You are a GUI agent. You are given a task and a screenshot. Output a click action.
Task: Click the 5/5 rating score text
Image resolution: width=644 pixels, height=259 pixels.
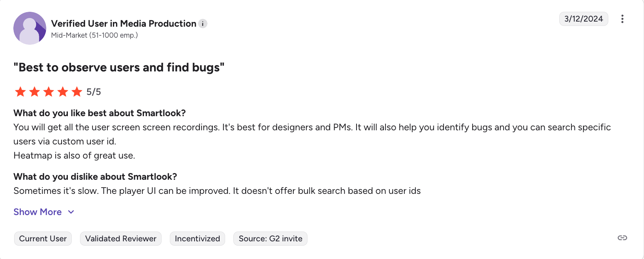click(94, 92)
